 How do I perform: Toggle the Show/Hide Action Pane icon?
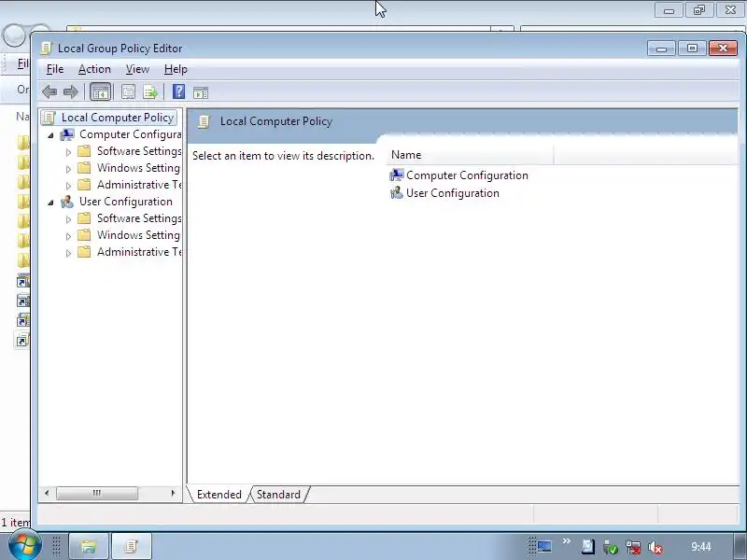pyautogui.click(x=201, y=92)
